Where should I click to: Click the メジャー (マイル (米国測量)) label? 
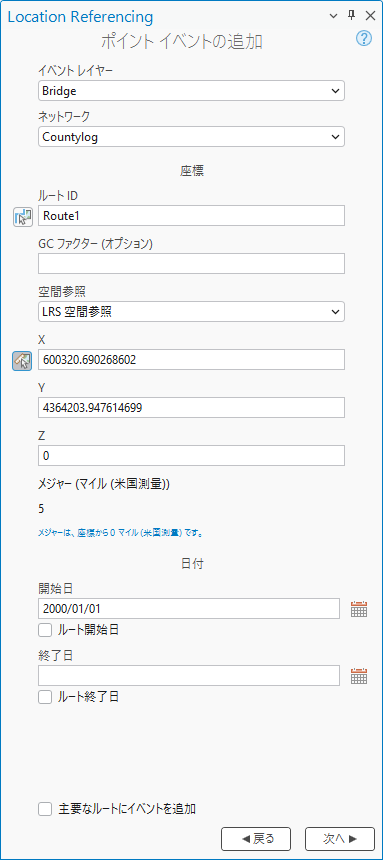pyautogui.click(x=104, y=484)
